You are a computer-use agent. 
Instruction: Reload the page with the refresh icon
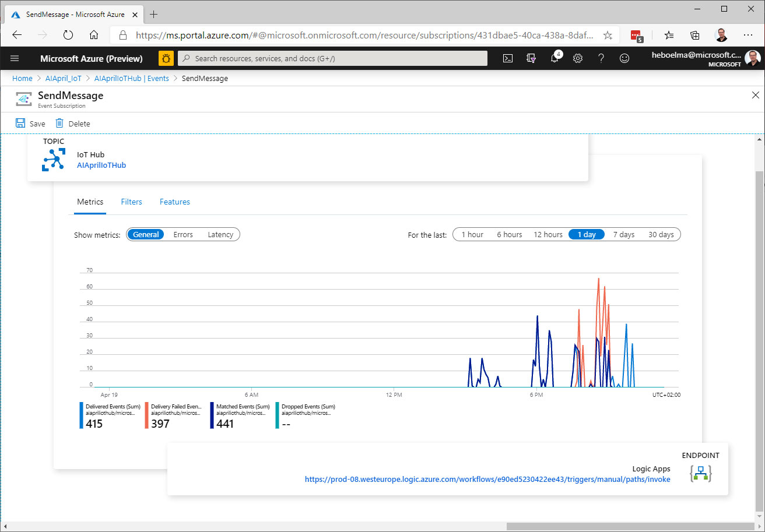coord(68,35)
